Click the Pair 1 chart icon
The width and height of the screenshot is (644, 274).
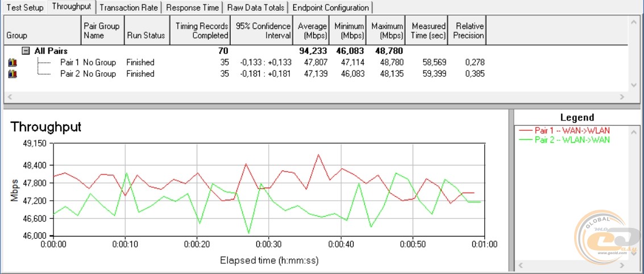point(12,63)
